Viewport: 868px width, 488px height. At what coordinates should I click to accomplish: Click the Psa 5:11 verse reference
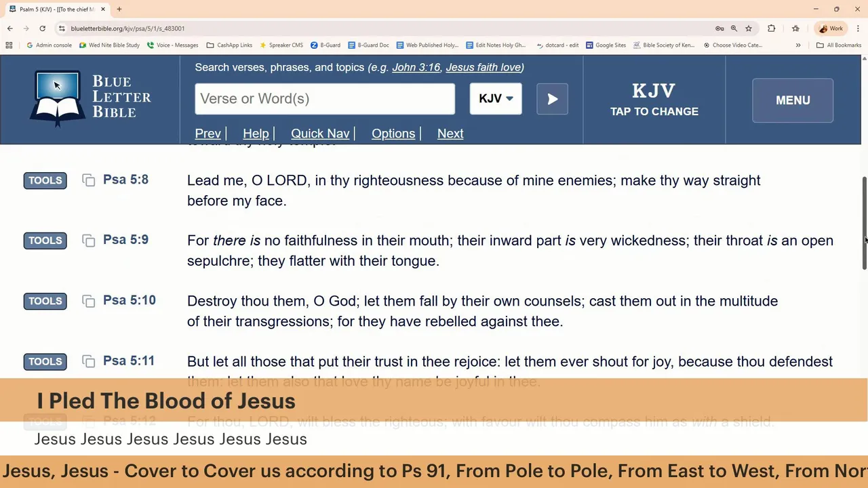[x=129, y=361]
